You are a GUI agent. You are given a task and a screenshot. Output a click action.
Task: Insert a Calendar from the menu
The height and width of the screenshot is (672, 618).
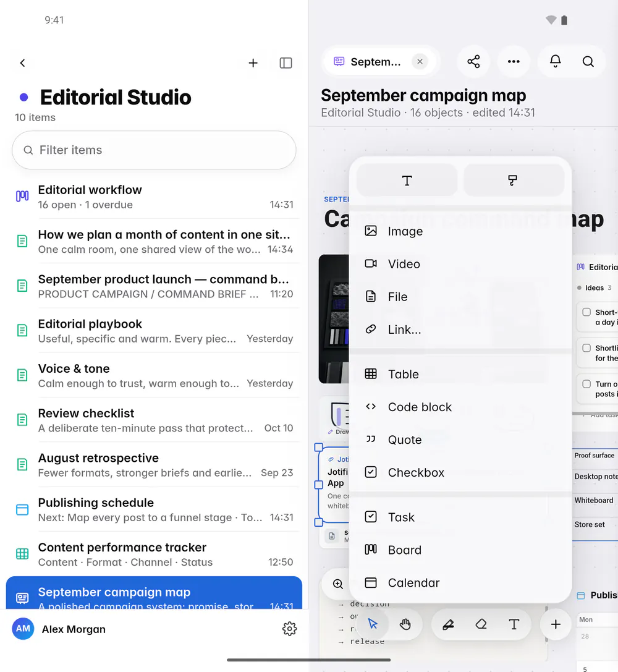click(460, 583)
